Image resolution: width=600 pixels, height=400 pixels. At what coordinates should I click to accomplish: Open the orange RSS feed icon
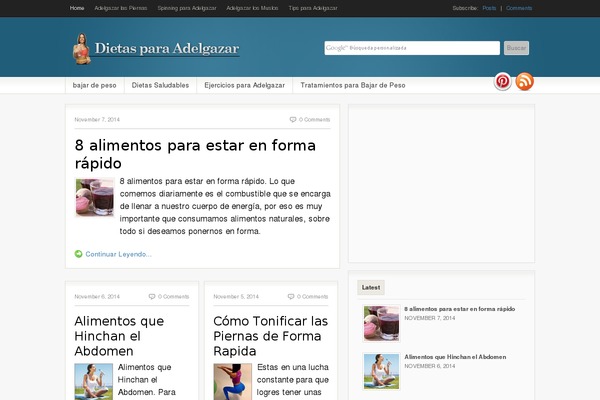pos(524,82)
